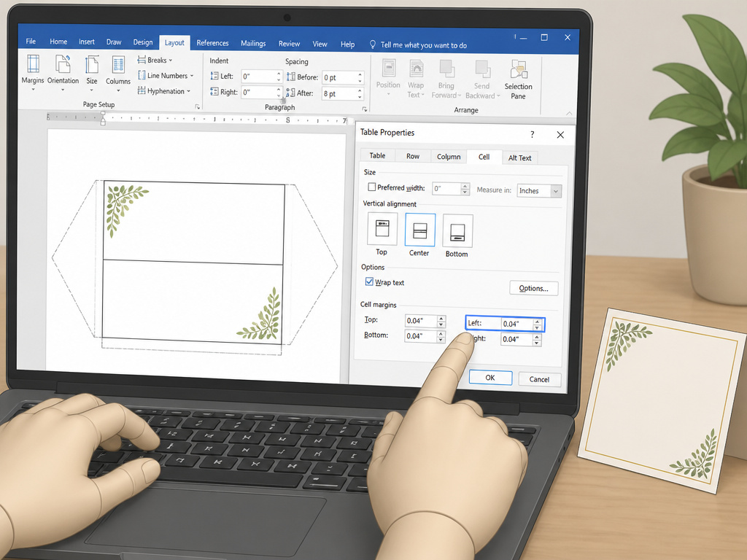Viewport: 747px width, 560px height.
Task: Switch to the Home ribbon tab
Action: (x=58, y=42)
